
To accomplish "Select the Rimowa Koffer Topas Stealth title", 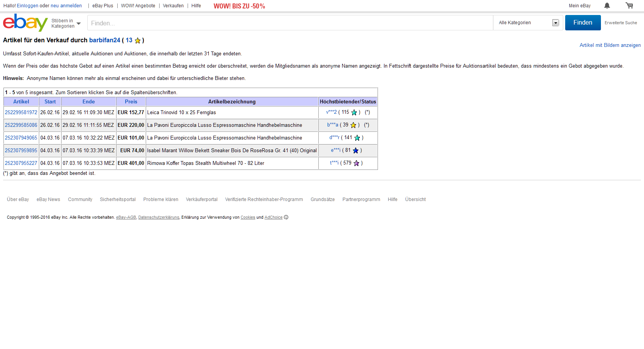I will pyautogui.click(x=206, y=163).
